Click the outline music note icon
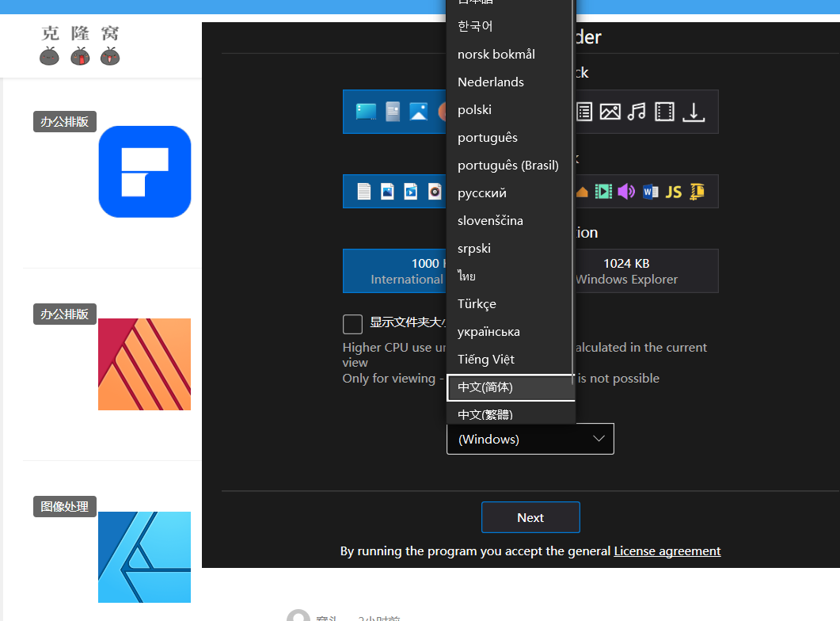Image resolution: width=840 pixels, height=621 pixels. [x=637, y=112]
